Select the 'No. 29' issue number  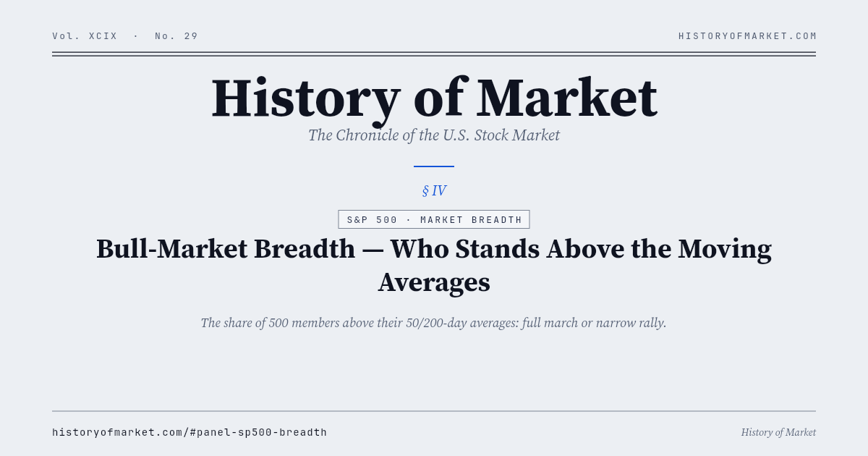176,36
